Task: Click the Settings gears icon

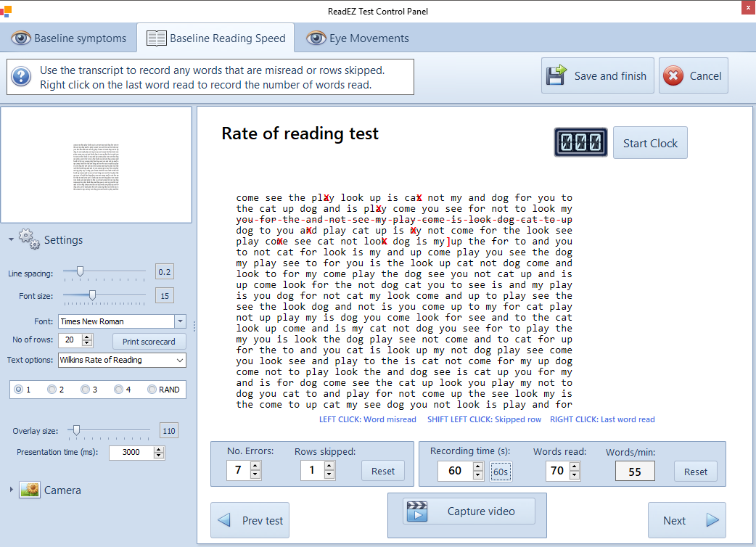Action: (28, 239)
